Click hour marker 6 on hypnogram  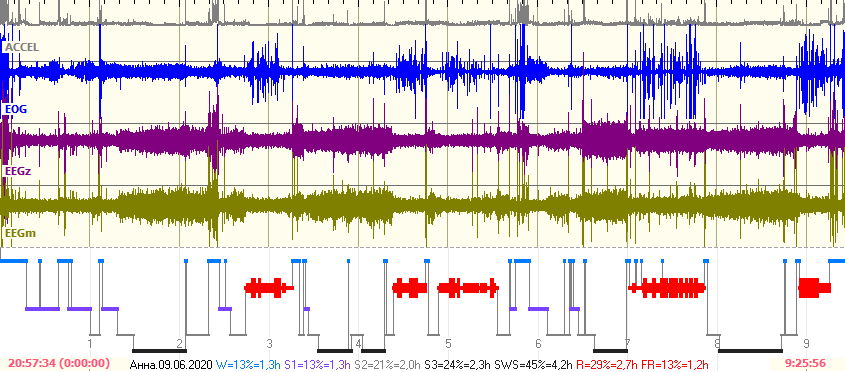pos(538,343)
